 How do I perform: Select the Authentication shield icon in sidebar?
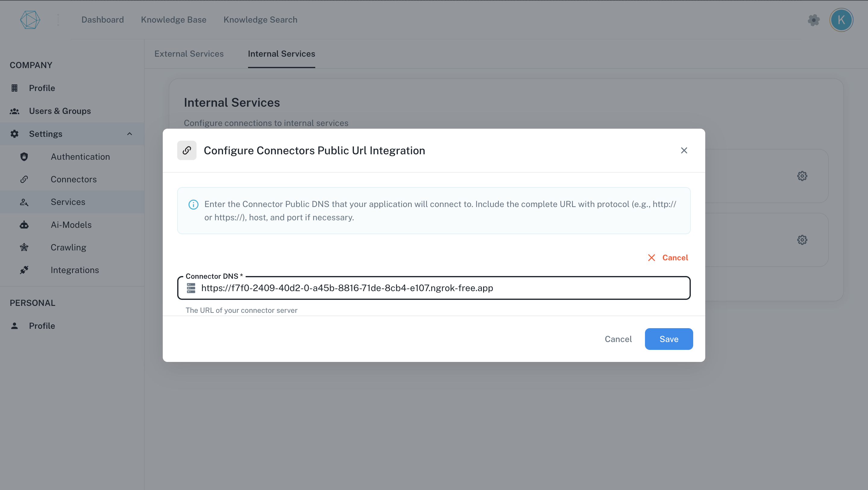coord(24,156)
